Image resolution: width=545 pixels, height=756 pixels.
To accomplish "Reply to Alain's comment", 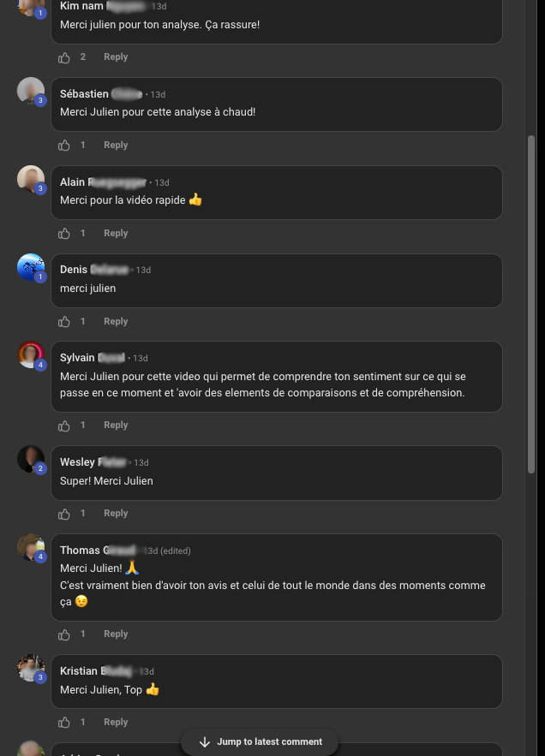I will click(x=116, y=234).
